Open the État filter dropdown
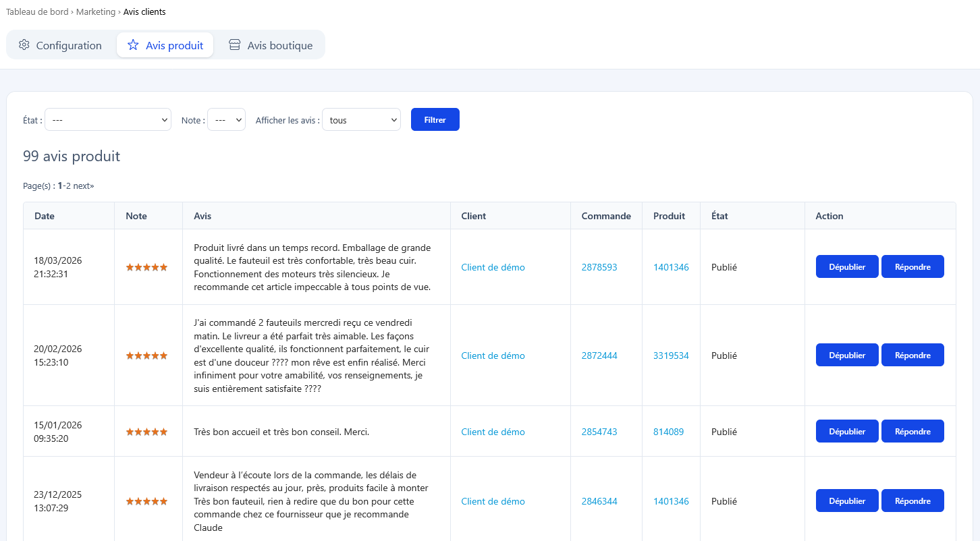This screenshot has height=541, width=980. [x=108, y=120]
